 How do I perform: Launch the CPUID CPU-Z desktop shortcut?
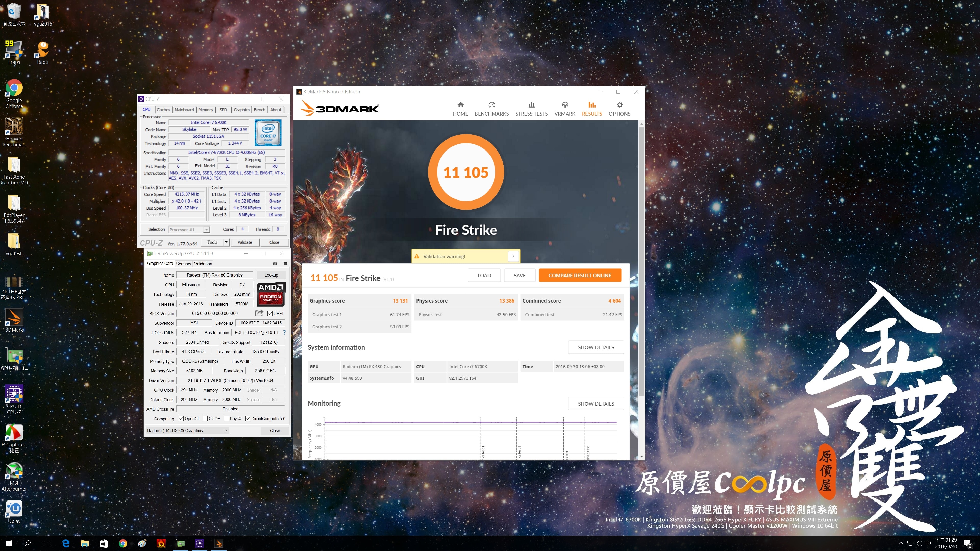click(x=14, y=399)
